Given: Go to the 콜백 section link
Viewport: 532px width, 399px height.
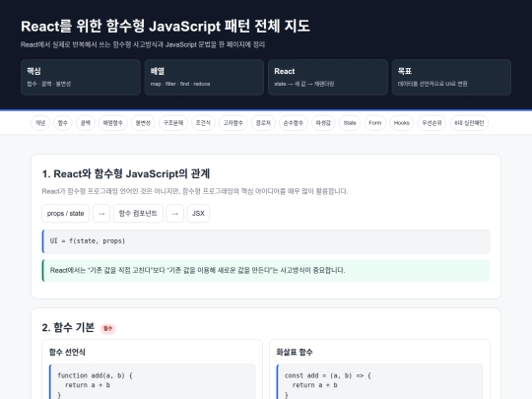Looking at the screenshot, I should pyautogui.click(x=86, y=123).
